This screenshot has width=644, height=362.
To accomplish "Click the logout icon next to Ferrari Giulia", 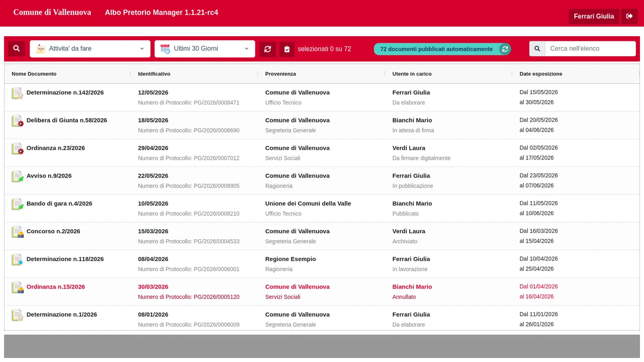I will click(629, 16).
